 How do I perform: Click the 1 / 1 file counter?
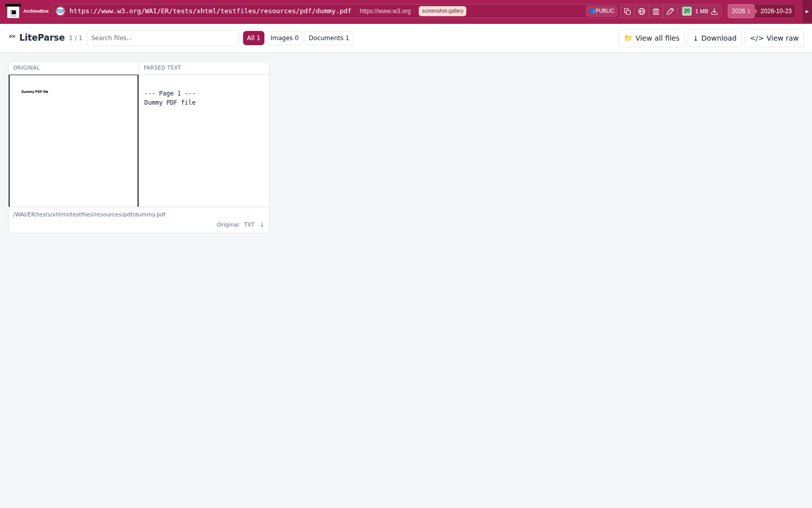pyautogui.click(x=76, y=38)
